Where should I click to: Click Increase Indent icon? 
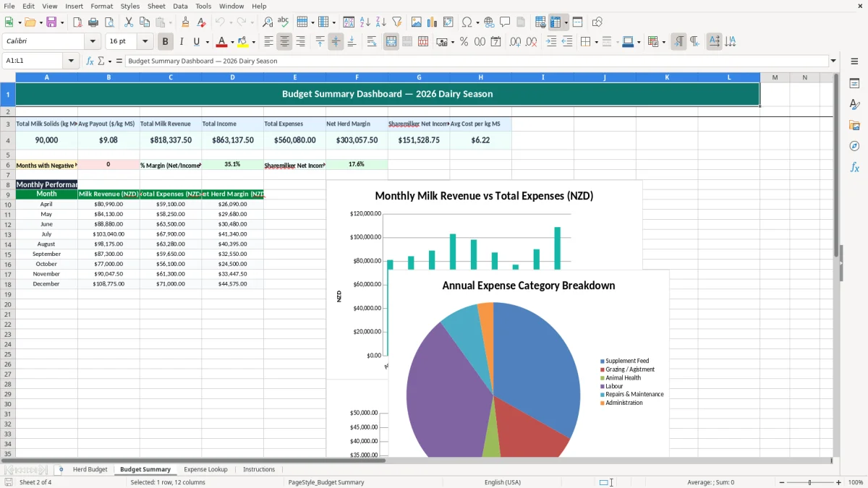[551, 42]
